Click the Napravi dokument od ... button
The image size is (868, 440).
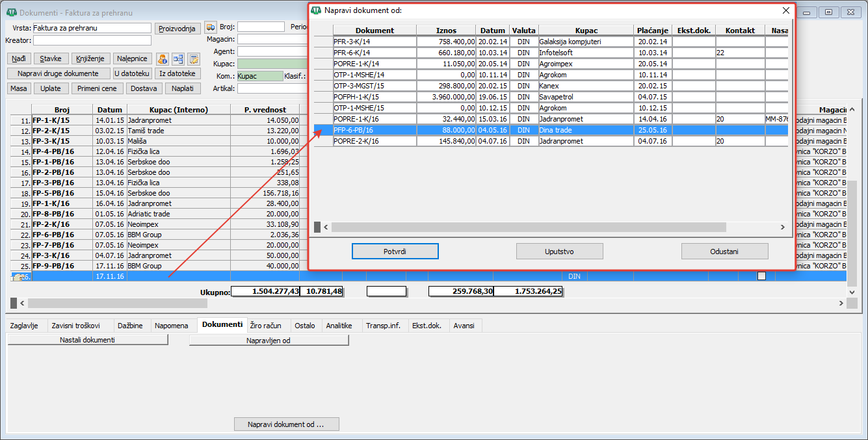[286, 424]
